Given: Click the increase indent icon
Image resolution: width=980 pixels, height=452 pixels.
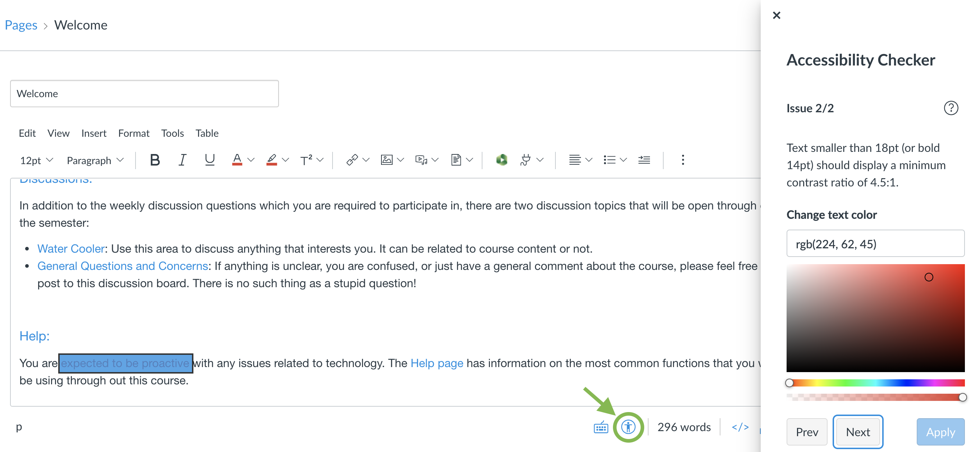Looking at the screenshot, I should pyautogui.click(x=644, y=160).
